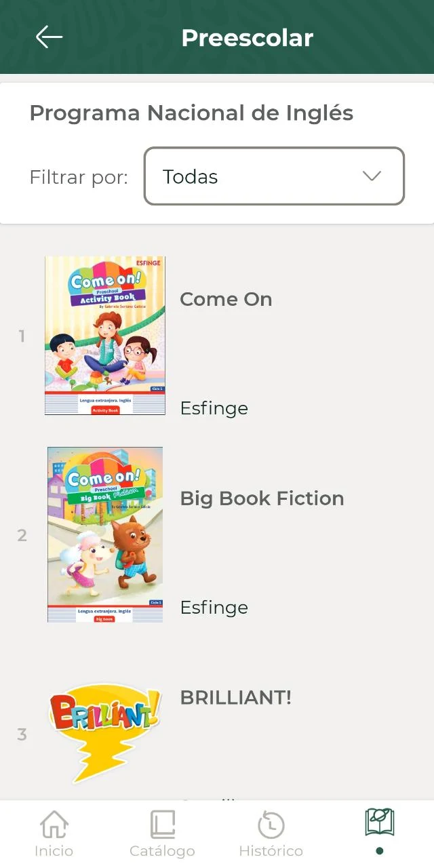434x868 pixels.
Task: Click the filter dropdown chevron arrow
Action: click(x=372, y=176)
